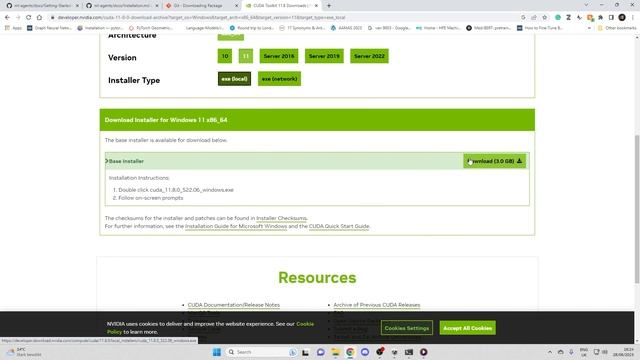This screenshot has height=360, width=640.
Task: Switch to the Git Downloading Package tab
Action: coord(200,6)
